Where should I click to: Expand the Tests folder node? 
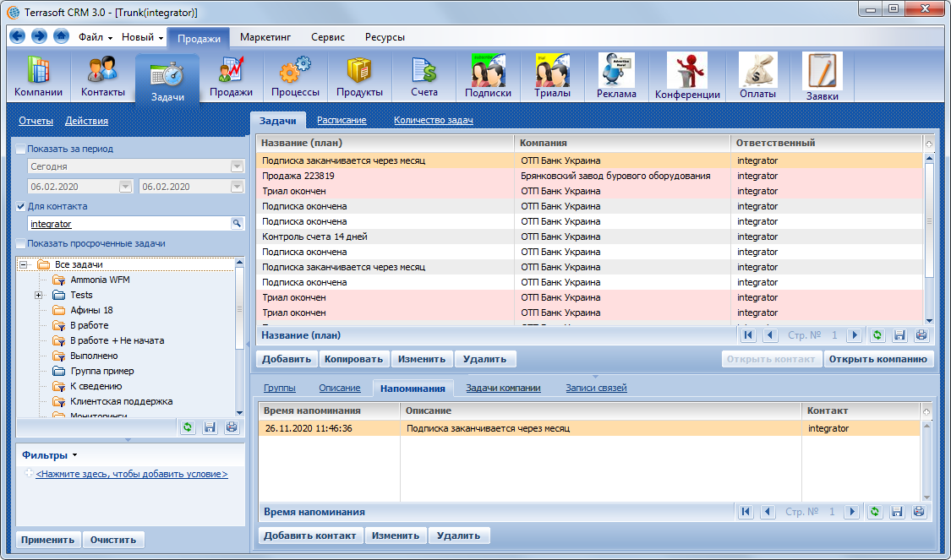point(39,295)
